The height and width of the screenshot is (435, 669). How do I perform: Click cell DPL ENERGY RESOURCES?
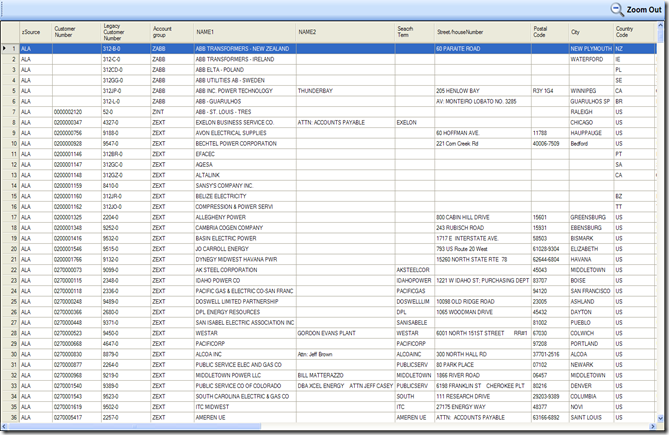click(x=245, y=312)
